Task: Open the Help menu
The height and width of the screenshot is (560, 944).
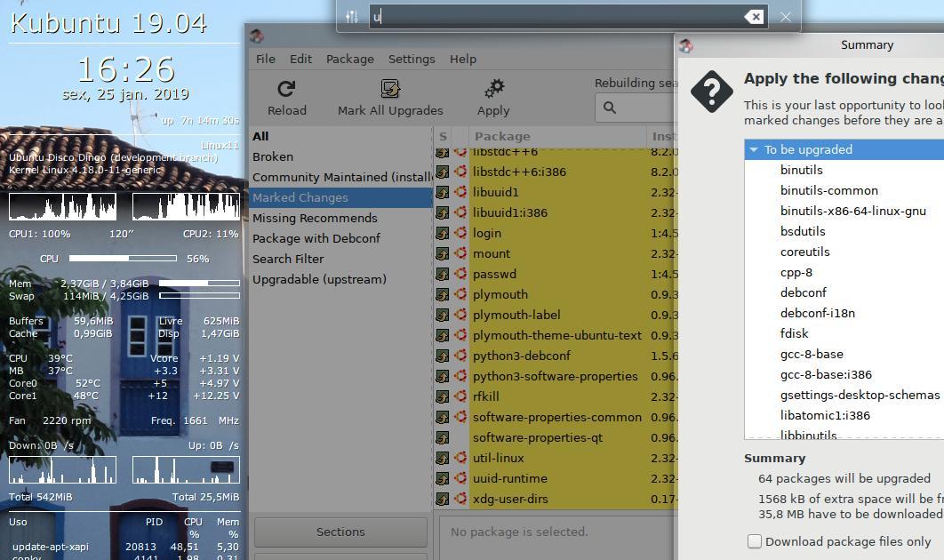Action: (463, 59)
